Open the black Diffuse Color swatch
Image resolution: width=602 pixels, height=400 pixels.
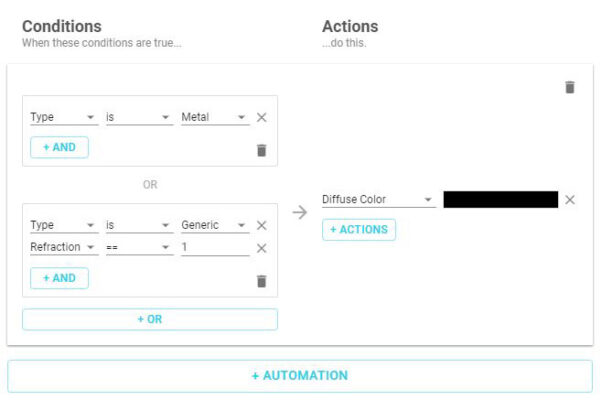(x=500, y=200)
